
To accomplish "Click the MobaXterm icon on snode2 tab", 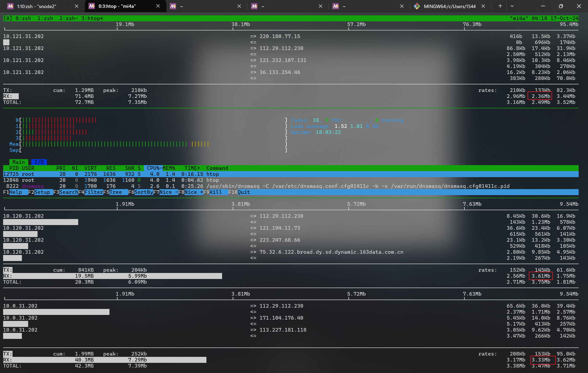I will (x=10, y=6).
